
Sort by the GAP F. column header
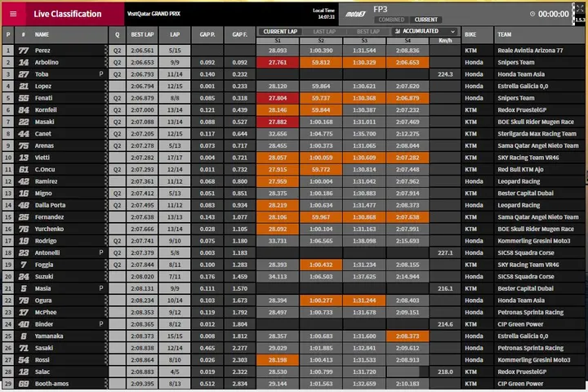click(x=239, y=34)
